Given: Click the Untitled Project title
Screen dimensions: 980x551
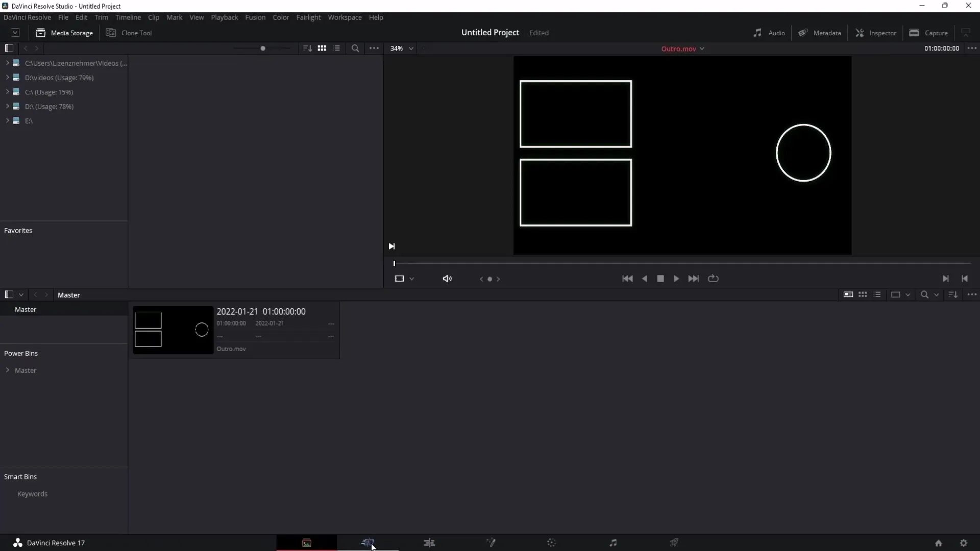Looking at the screenshot, I should (490, 32).
